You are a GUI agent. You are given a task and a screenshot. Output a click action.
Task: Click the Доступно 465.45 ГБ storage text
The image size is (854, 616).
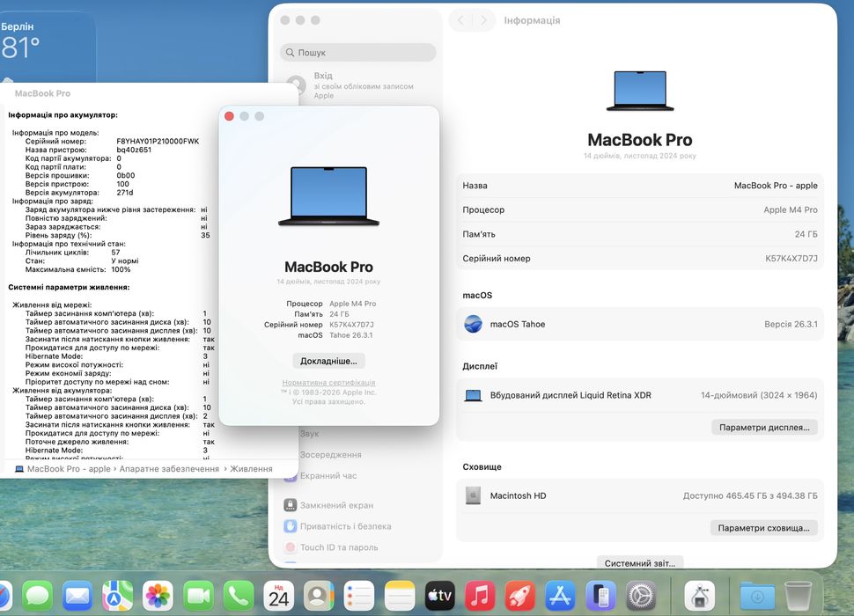pos(750,495)
